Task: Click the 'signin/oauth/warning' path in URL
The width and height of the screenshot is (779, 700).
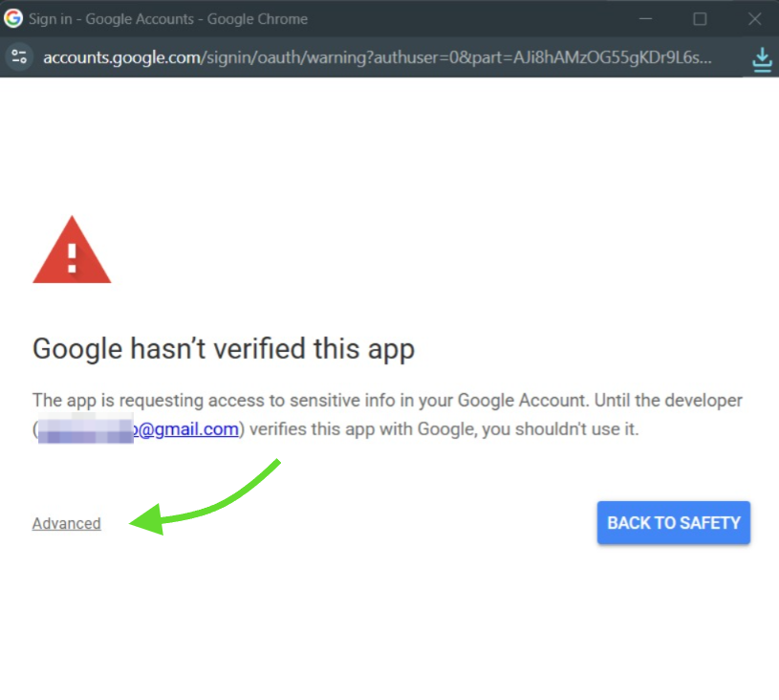Action: [286, 57]
